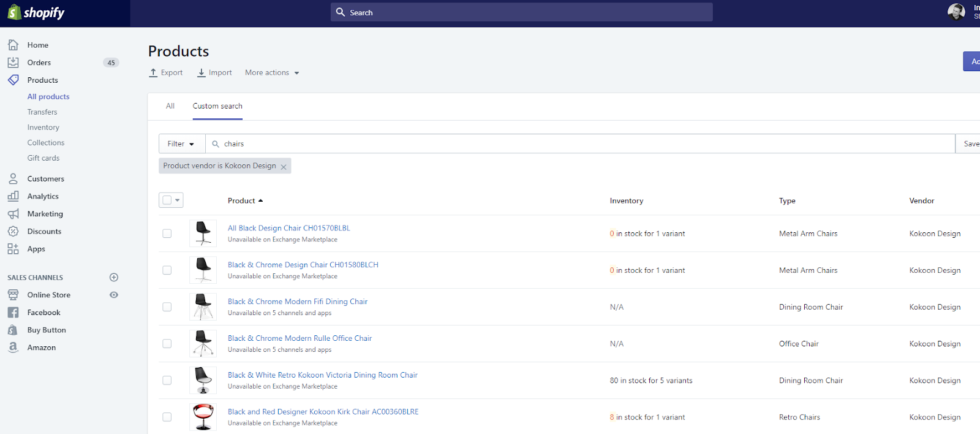This screenshot has width=980, height=434.
Task: Open Black and Red Designer Kokoon Kirk Chair
Action: point(323,412)
